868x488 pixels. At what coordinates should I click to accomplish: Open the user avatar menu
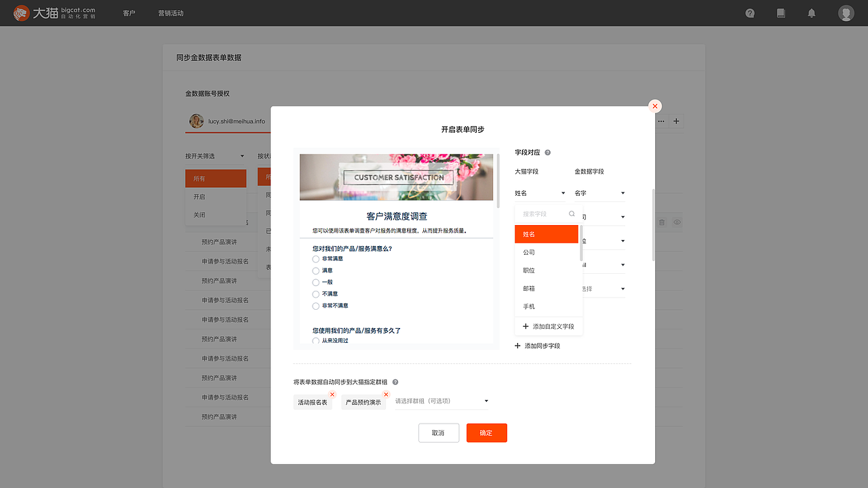[x=846, y=13]
